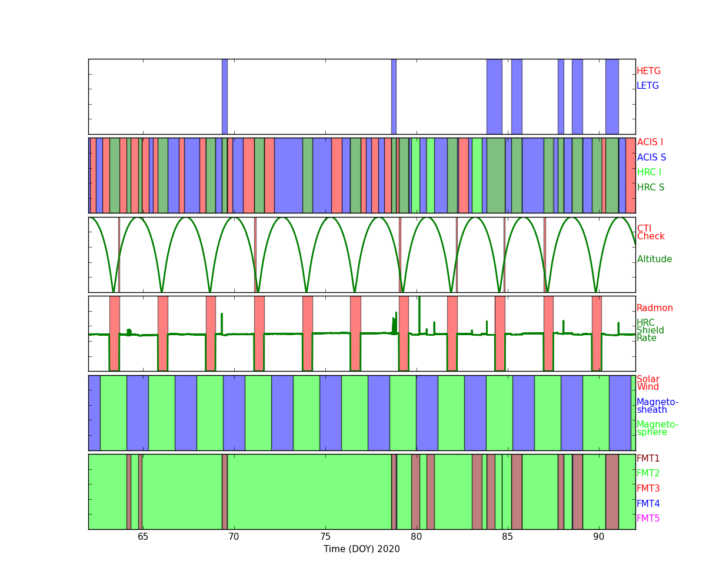This screenshot has height=588, width=706.
Task: Select the HRC Shield Rate label
Action: click(x=647, y=330)
